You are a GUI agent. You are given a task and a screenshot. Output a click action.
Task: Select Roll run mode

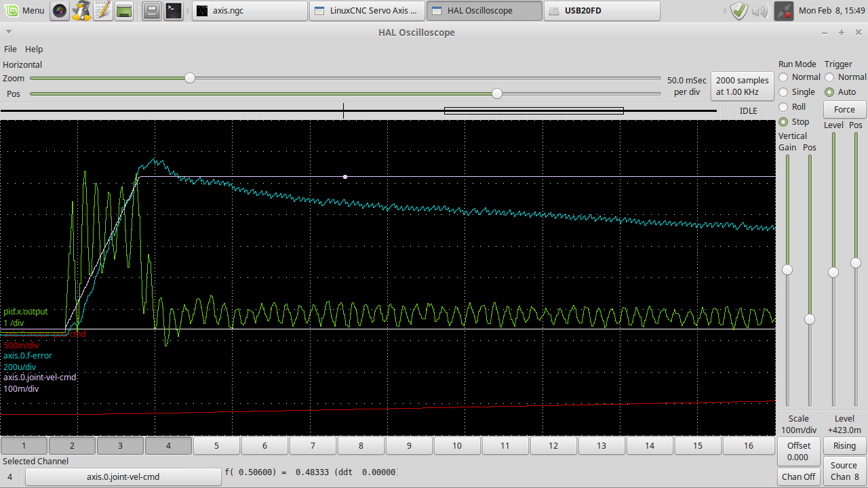coord(792,107)
